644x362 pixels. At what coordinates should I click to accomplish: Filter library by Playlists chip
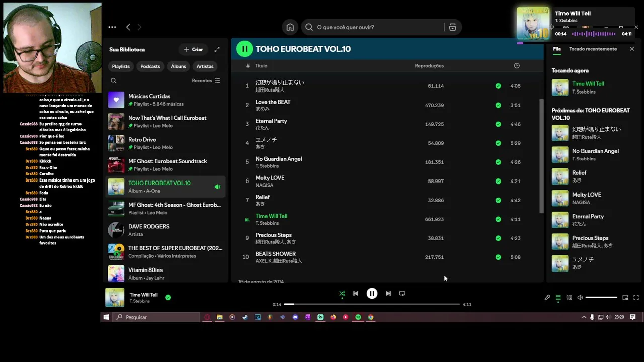pos(121,66)
